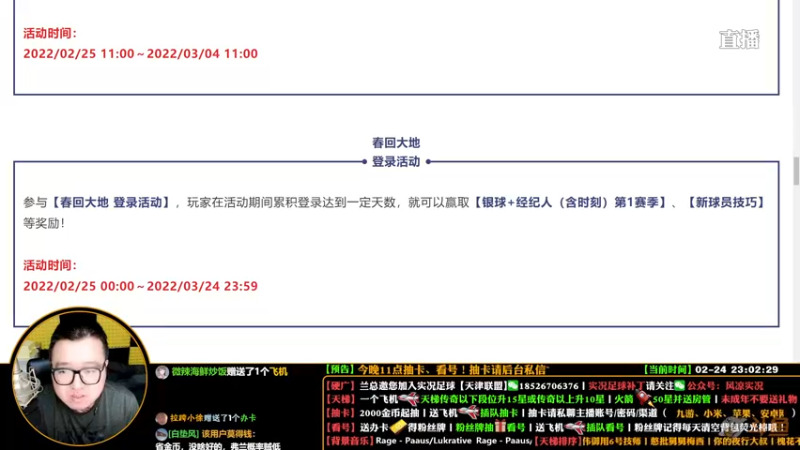Click the current time 02-24 23:02:29
The image size is (800, 450).
pyautogui.click(x=737, y=370)
